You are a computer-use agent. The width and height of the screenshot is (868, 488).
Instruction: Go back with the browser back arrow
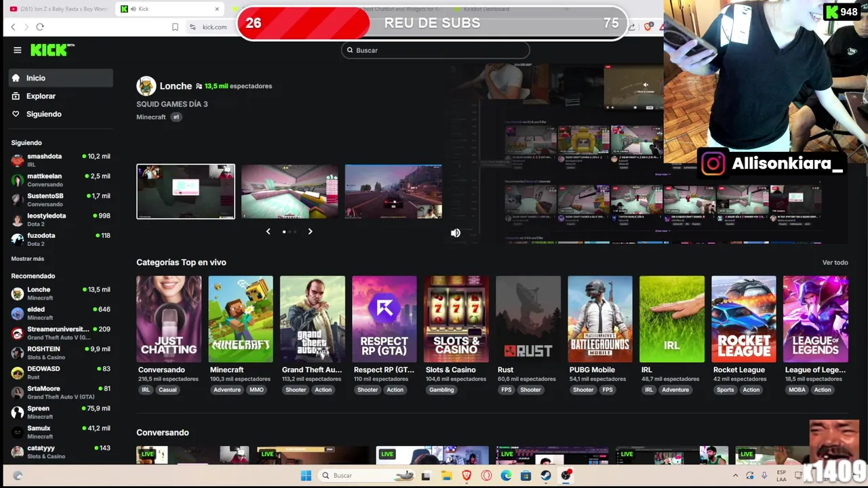[13, 26]
